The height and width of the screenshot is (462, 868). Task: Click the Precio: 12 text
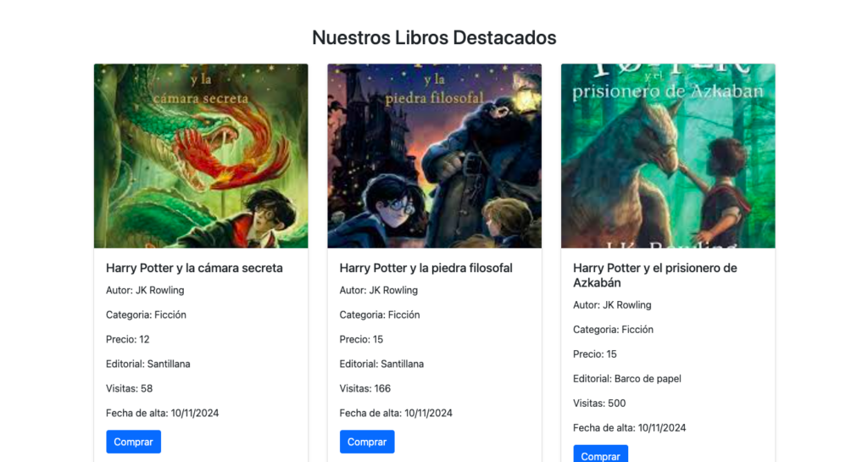tap(128, 339)
